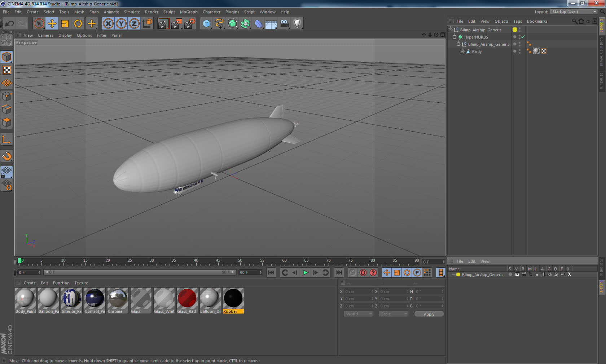Click the Play Forwards button
The width and height of the screenshot is (606, 364).
tap(305, 272)
